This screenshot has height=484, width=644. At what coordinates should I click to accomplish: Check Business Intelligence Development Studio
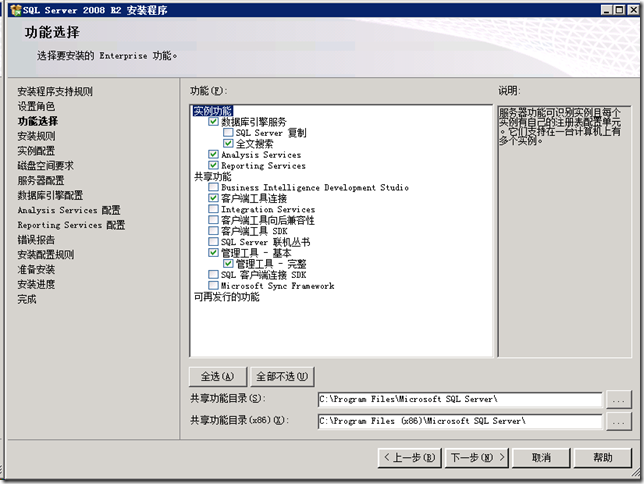[x=213, y=187]
